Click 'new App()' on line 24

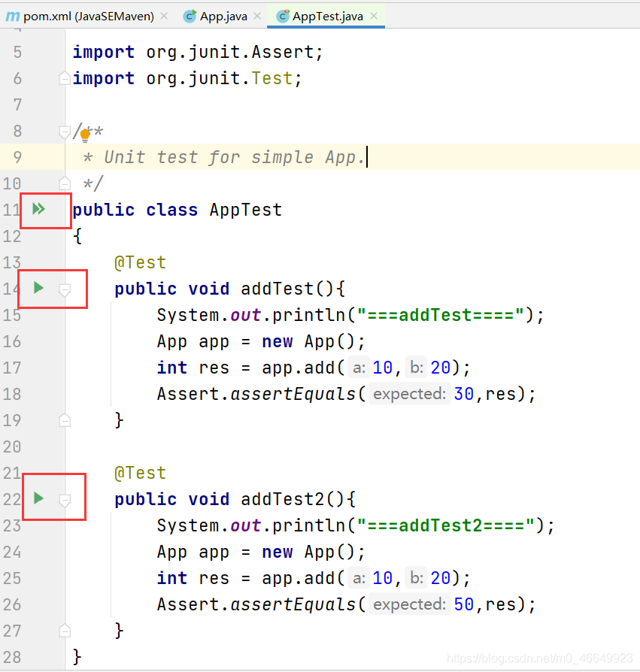308,552
